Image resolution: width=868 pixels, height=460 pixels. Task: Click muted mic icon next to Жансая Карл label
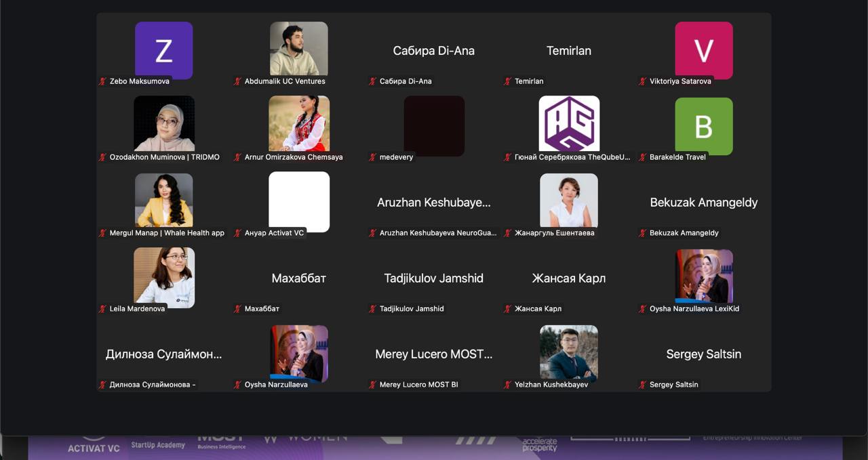(508, 309)
